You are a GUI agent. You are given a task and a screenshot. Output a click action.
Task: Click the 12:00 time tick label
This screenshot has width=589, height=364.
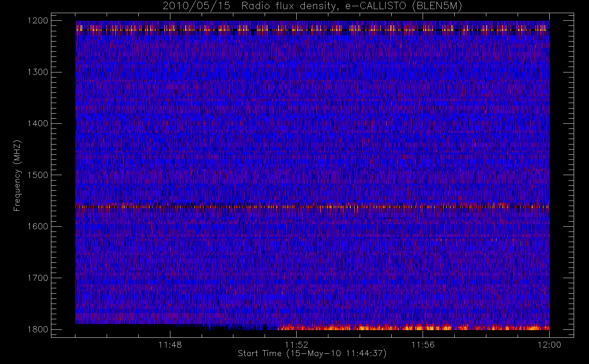point(549,345)
